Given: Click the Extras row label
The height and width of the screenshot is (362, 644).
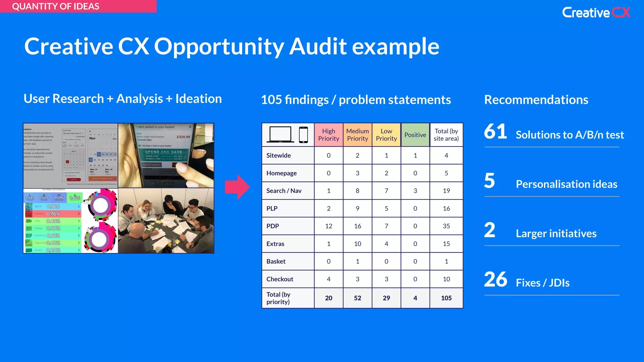Looking at the screenshot, I should (x=275, y=244).
